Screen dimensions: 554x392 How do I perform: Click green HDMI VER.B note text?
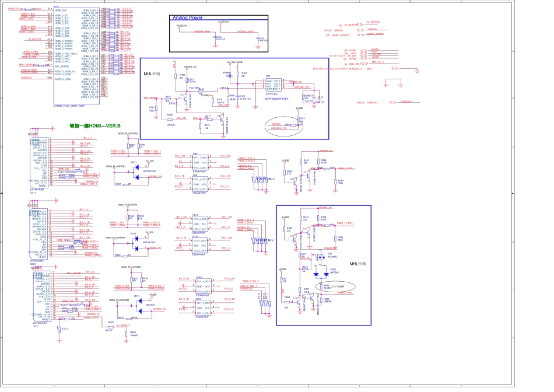click(x=94, y=126)
